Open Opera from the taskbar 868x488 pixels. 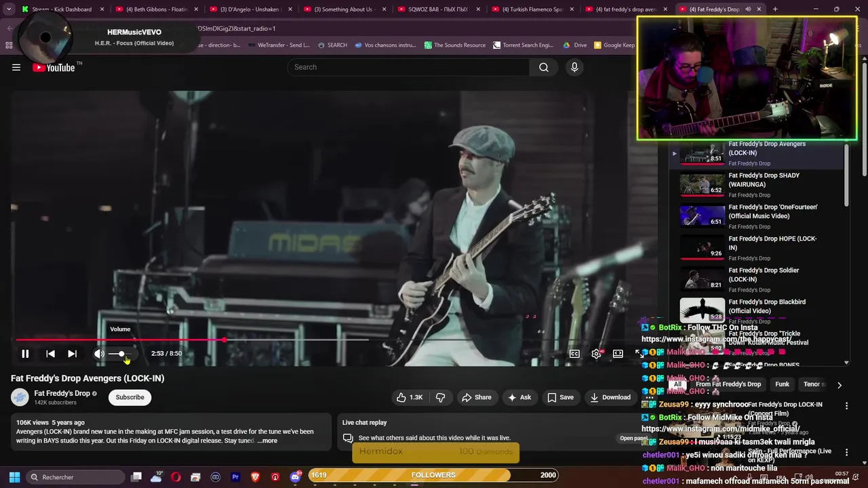point(176,477)
